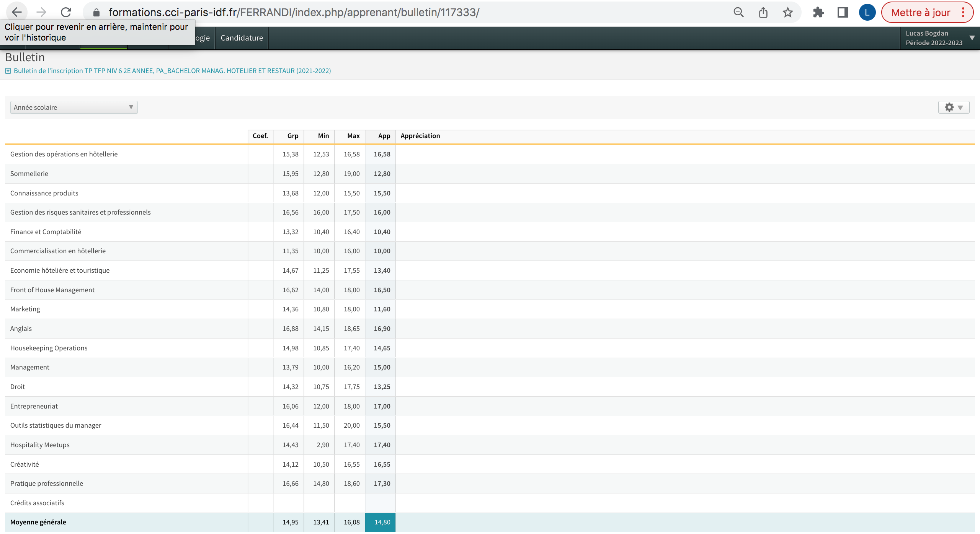This screenshot has height=534, width=980.
Task: Open the blue L profile avatar
Action: tap(867, 12)
